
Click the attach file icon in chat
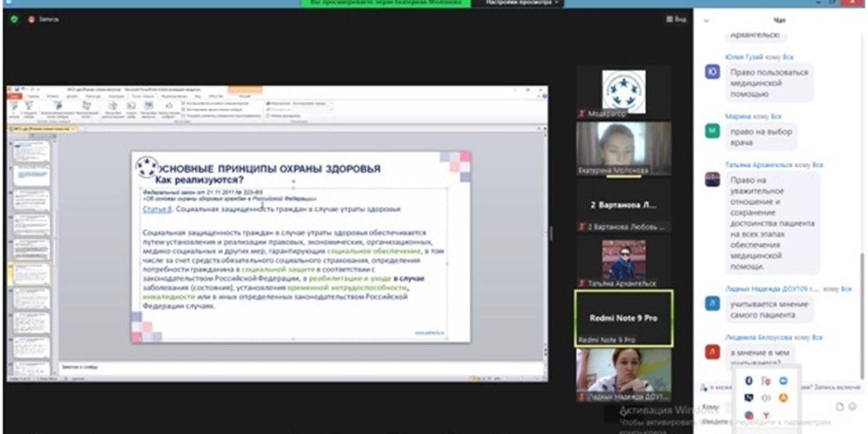click(x=840, y=406)
